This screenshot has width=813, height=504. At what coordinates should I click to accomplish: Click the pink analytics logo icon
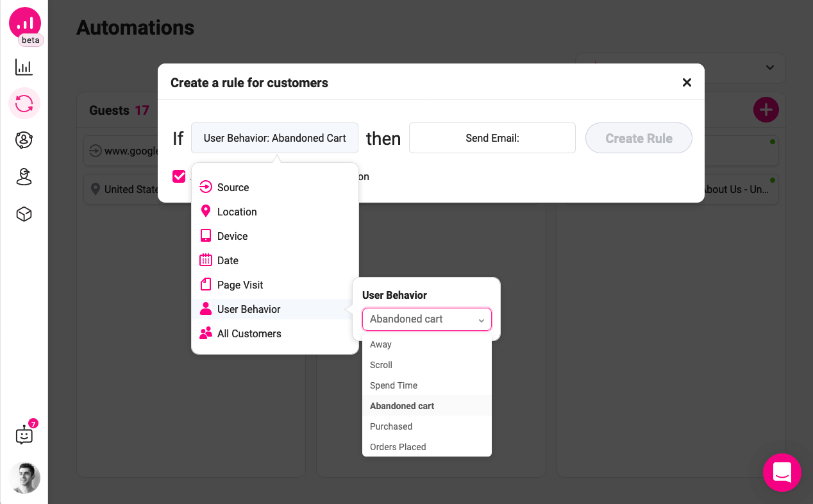pos(25,23)
